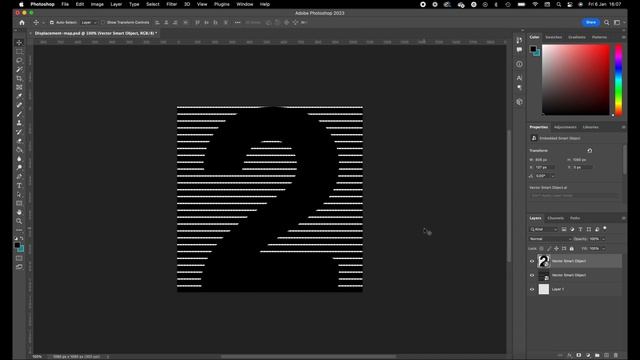The image size is (640, 360).
Task: Click the foreground color swatch in toolbar
Action: (x=17, y=245)
